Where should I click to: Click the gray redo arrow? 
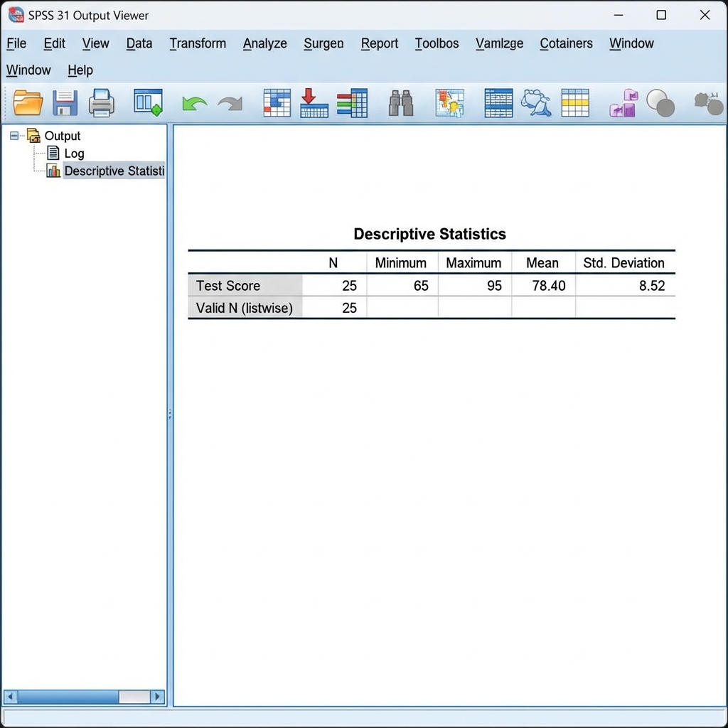pos(230,104)
